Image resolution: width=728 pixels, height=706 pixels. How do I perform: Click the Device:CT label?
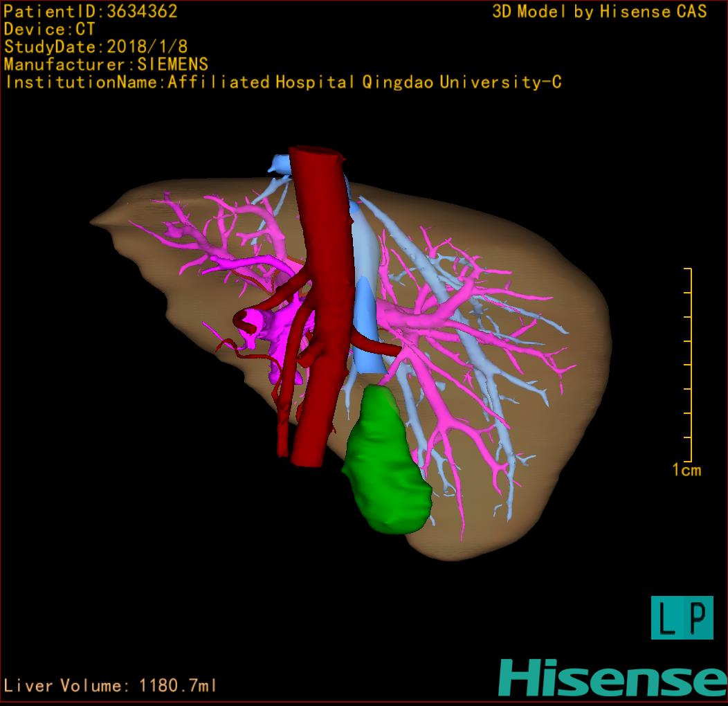pyautogui.click(x=49, y=29)
